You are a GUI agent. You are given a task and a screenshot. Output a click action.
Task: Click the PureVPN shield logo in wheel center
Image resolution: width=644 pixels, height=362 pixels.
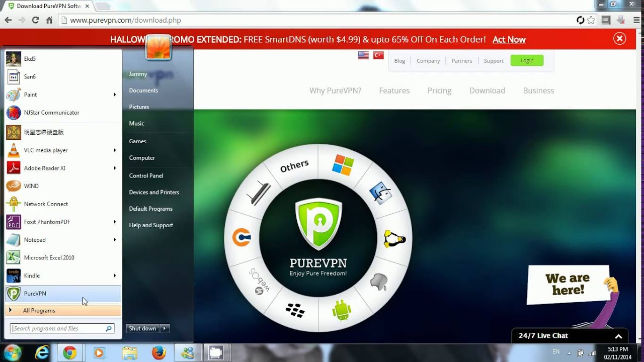(x=318, y=224)
